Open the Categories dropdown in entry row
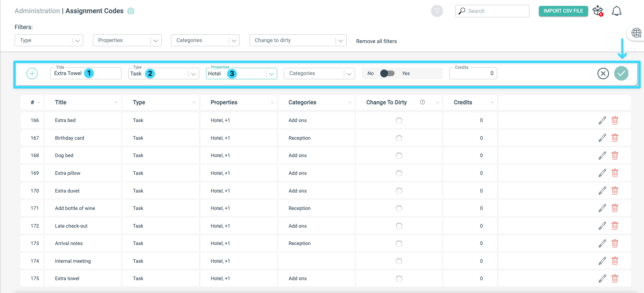 point(319,73)
